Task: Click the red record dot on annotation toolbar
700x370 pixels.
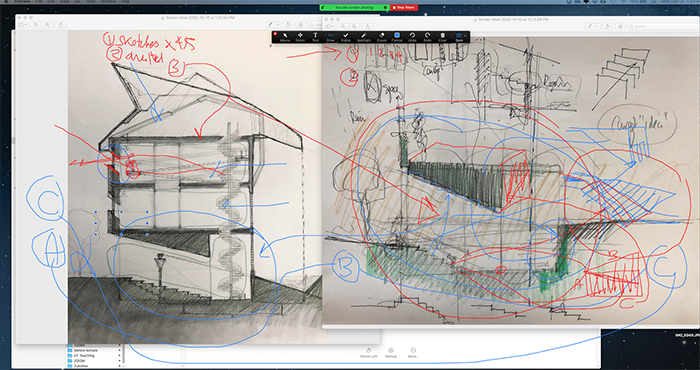Action: coord(275,33)
